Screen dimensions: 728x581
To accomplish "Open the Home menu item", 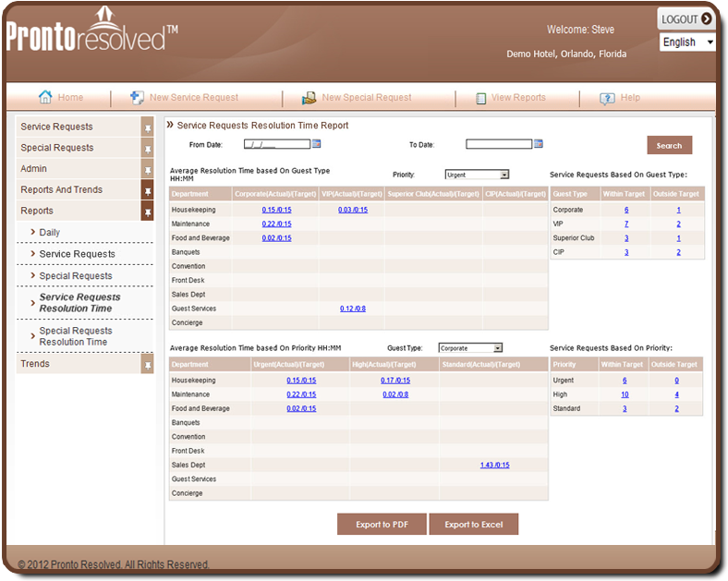I will [x=70, y=98].
